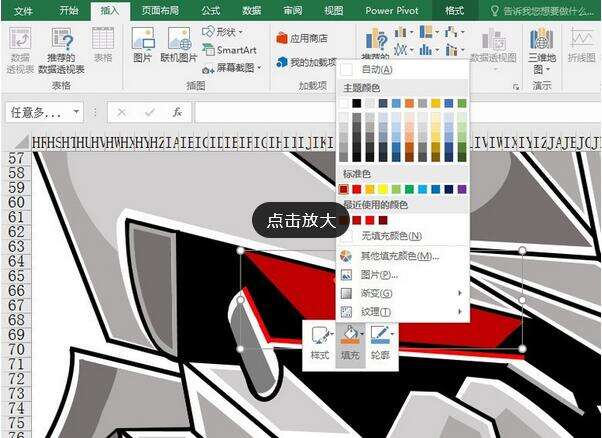Pick the yellow standard color swatch
This screenshot has width=602, height=438.
(x=383, y=189)
